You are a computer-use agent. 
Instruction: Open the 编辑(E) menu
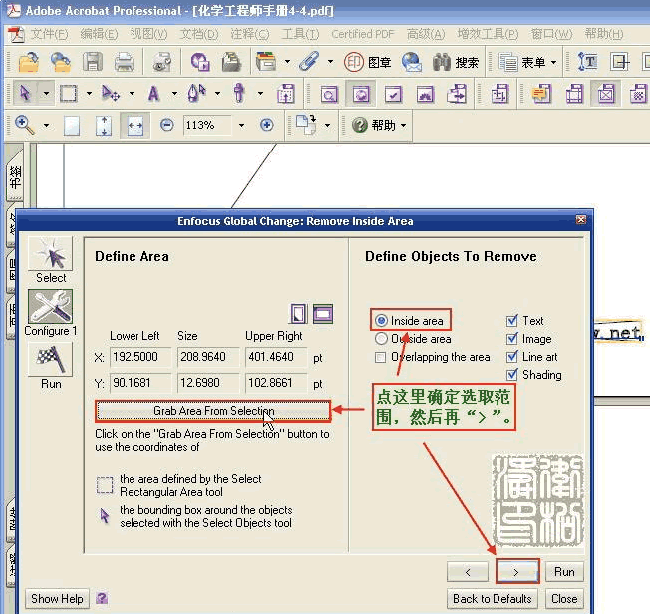[x=99, y=34]
